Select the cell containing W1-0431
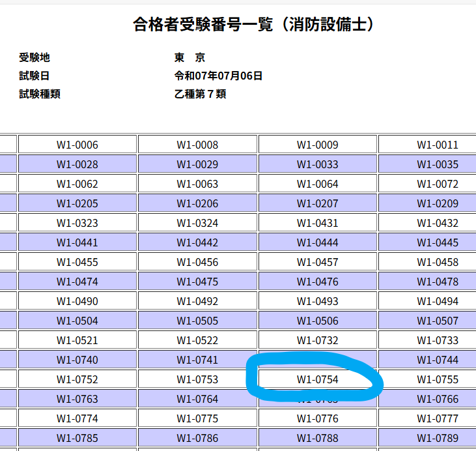This screenshot has height=451, width=476. (318, 223)
